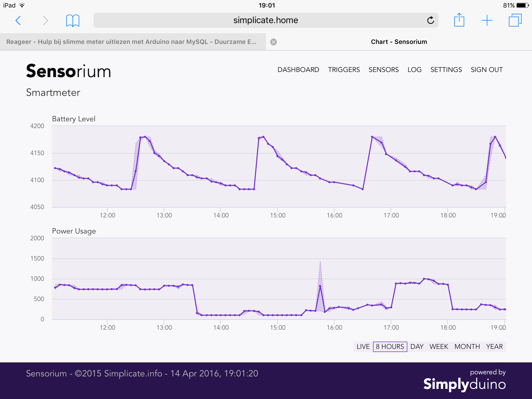This screenshot has height=399, width=532.
Task: Open the Sensorium logo home link
Action: [68, 71]
